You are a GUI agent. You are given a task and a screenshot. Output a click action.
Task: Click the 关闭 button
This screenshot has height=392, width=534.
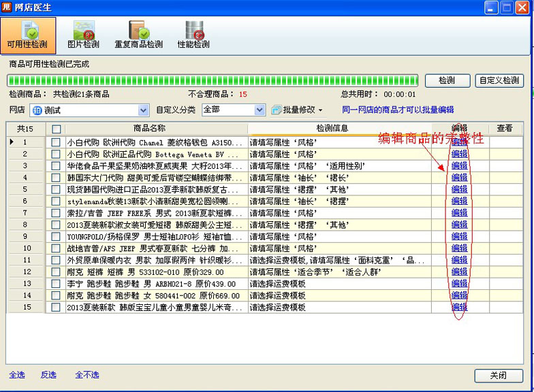[499, 376]
